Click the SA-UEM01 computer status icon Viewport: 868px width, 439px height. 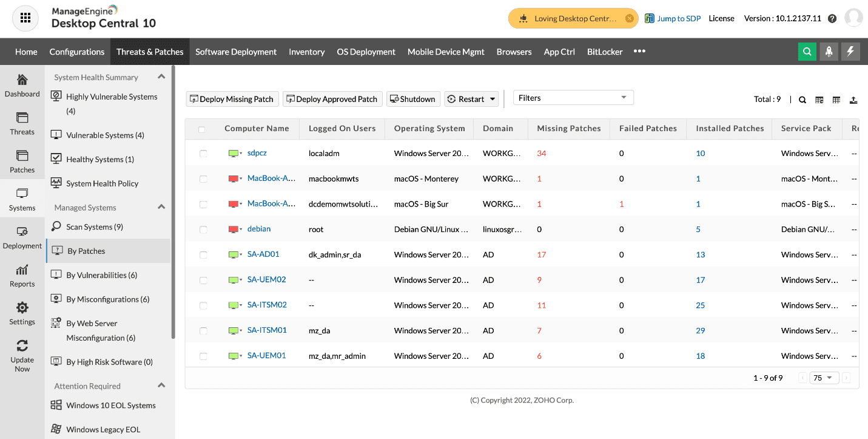[x=233, y=356]
